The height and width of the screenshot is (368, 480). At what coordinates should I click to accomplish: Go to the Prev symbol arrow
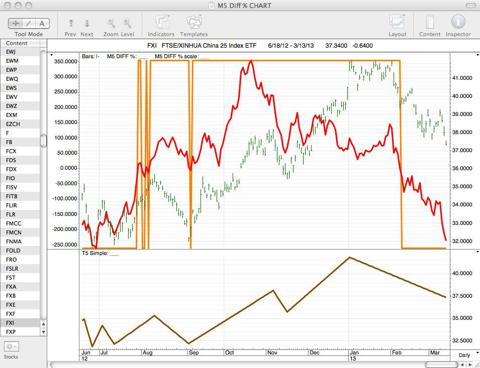tap(71, 23)
